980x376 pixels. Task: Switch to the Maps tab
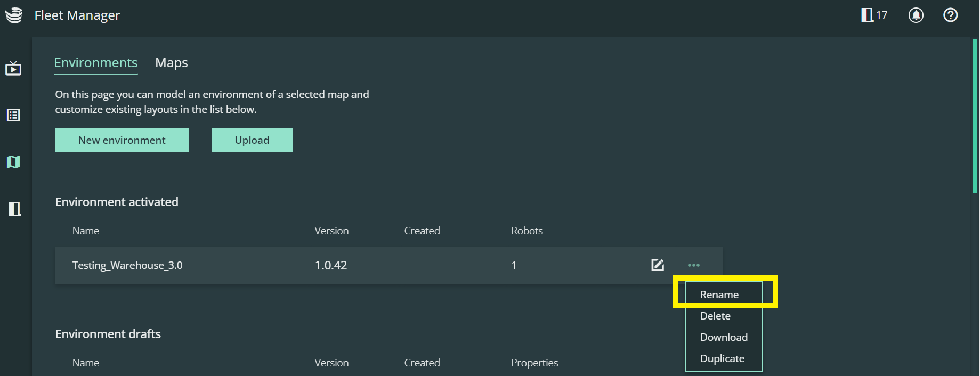pos(172,63)
